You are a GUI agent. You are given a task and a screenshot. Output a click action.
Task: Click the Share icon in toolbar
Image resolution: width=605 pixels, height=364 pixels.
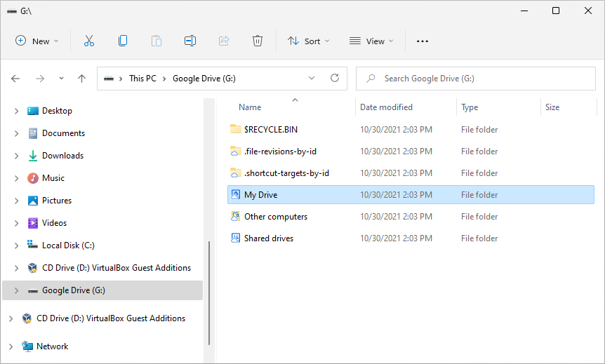click(x=224, y=41)
